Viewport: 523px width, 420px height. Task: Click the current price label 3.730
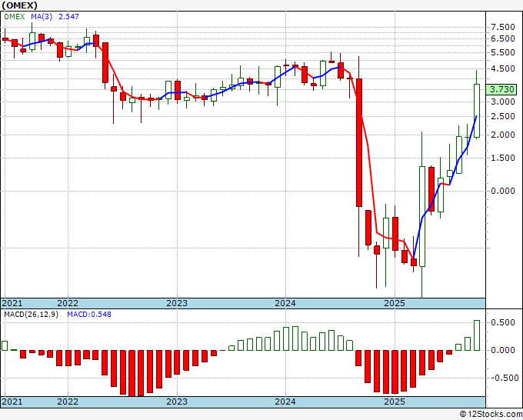tap(501, 89)
